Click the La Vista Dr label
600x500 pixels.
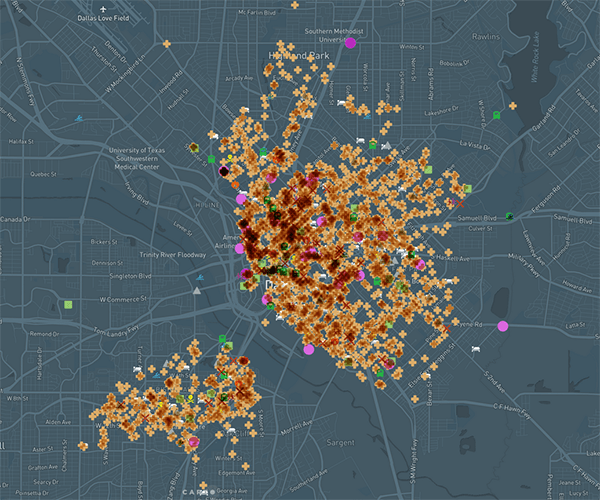click(x=474, y=145)
